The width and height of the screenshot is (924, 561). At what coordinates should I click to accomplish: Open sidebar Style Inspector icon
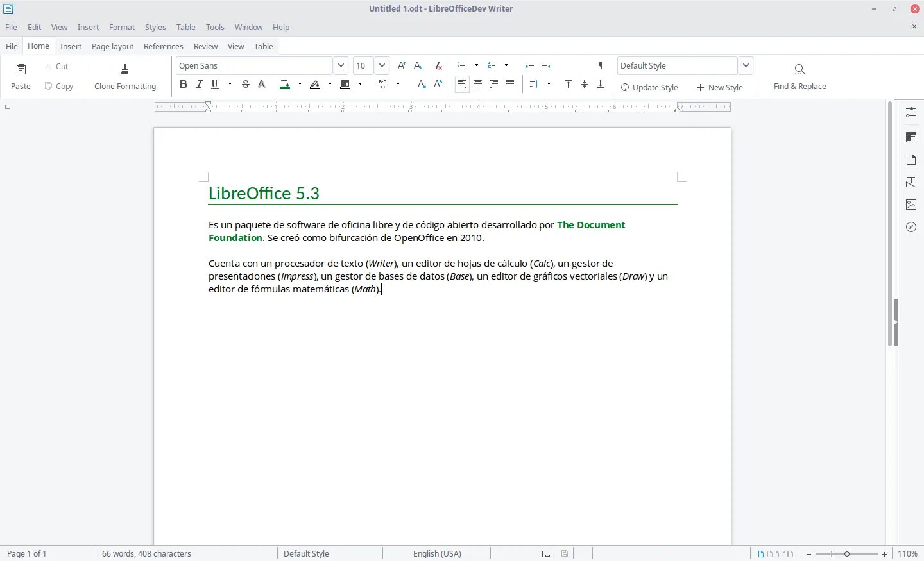coord(911,182)
